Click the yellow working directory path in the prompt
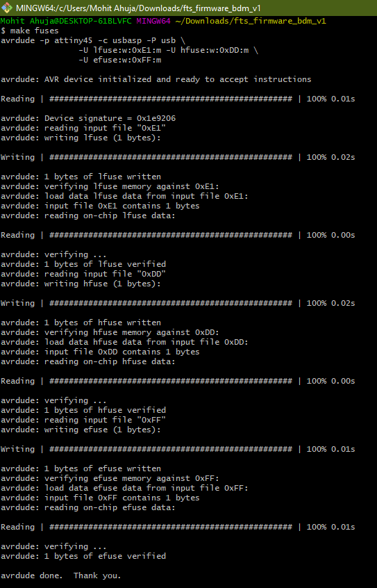The height and width of the screenshot is (588, 377). click(x=251, y=21)
